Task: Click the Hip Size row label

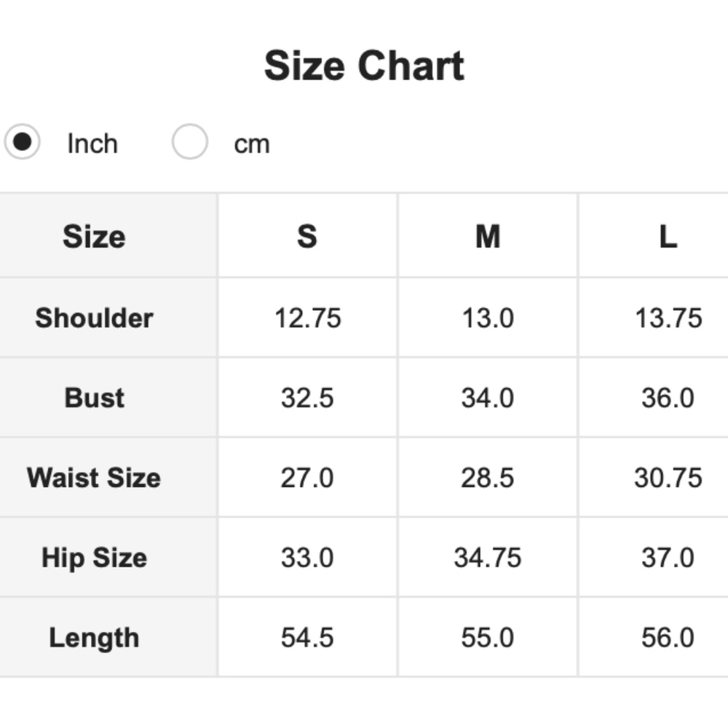Action: click(94, 558)
